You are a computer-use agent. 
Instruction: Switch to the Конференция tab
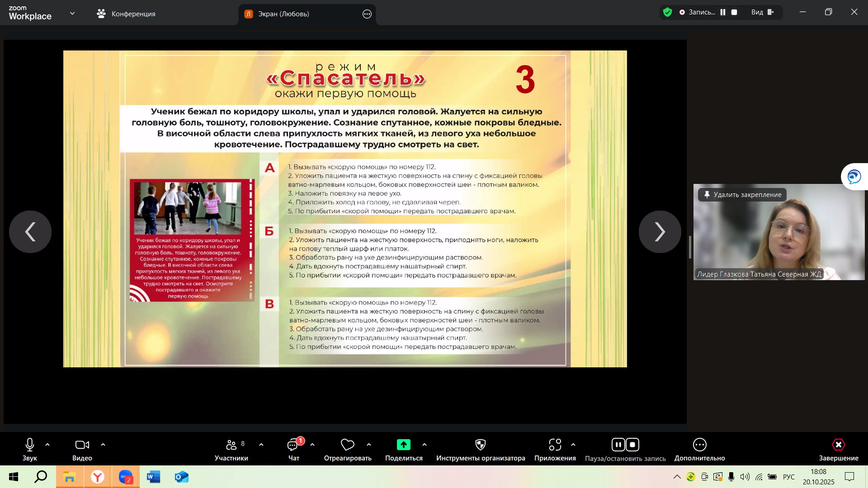[126, 14]
